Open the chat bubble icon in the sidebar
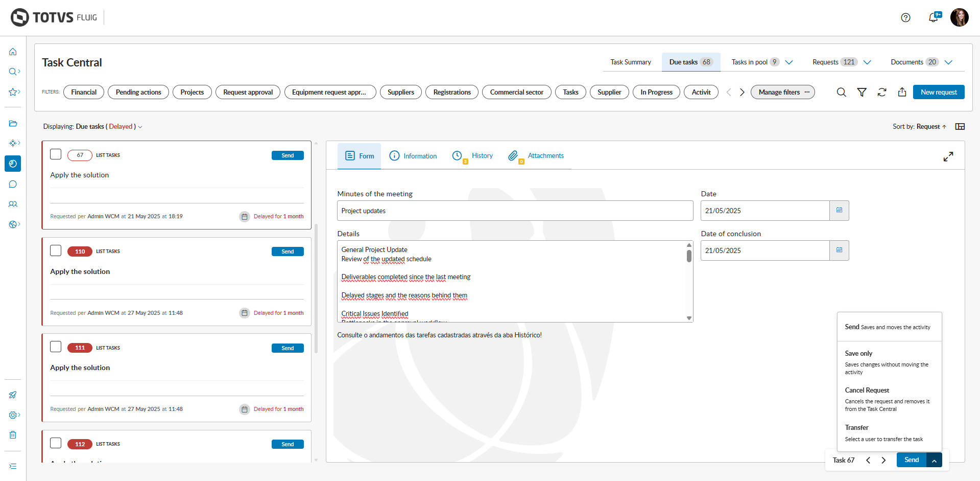 point(13,184)
